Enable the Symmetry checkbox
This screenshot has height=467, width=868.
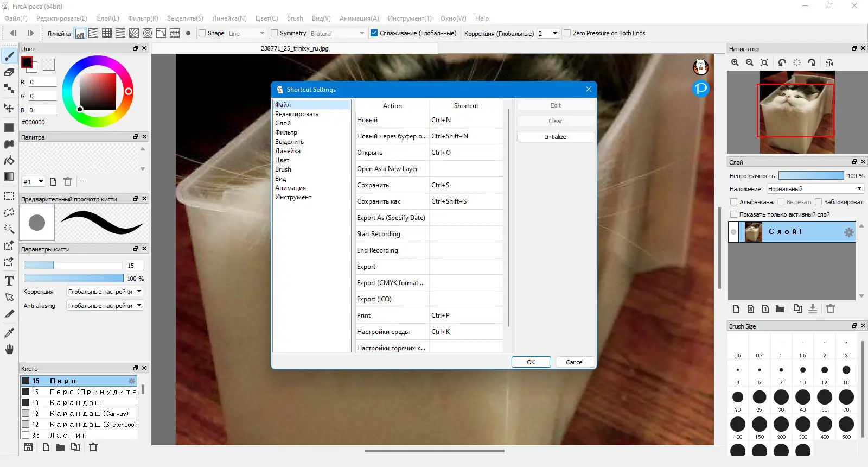(x=274, y=33)
